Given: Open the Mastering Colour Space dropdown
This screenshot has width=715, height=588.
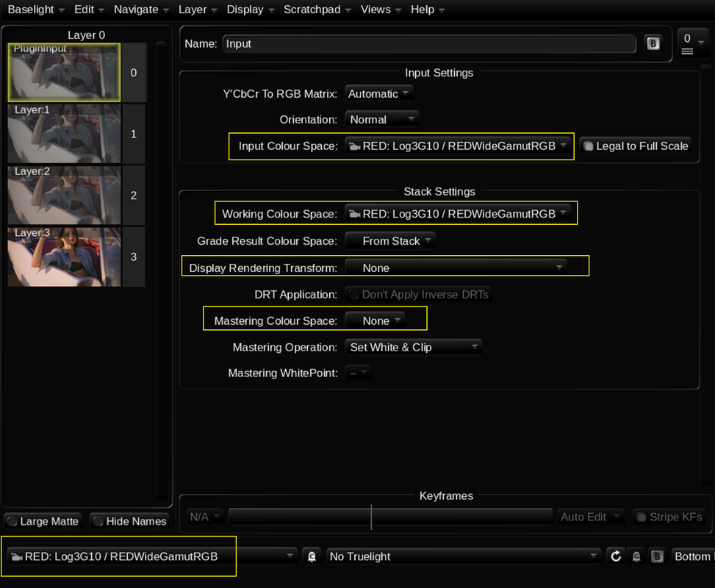Looking at the screenshot, I should 375,320.
